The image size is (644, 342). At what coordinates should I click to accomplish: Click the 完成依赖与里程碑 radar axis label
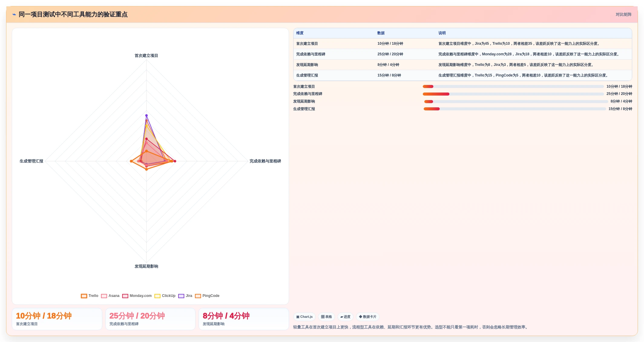(265, 161)
